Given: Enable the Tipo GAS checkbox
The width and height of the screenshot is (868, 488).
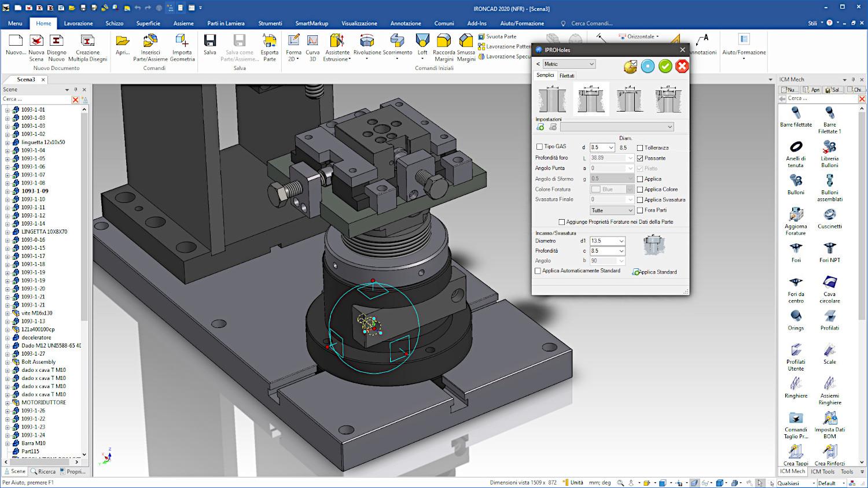Looking at the screenshot, I should click(540, 147).
